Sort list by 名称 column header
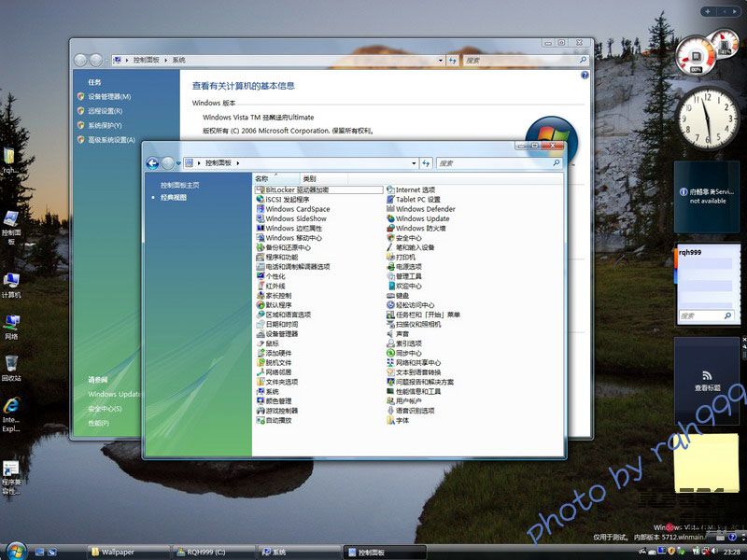 (x=262, y=178)
